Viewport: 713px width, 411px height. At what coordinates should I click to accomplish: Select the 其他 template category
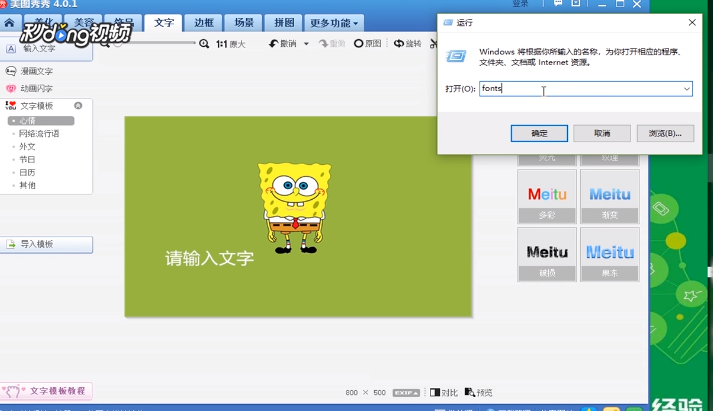[27, 185]
